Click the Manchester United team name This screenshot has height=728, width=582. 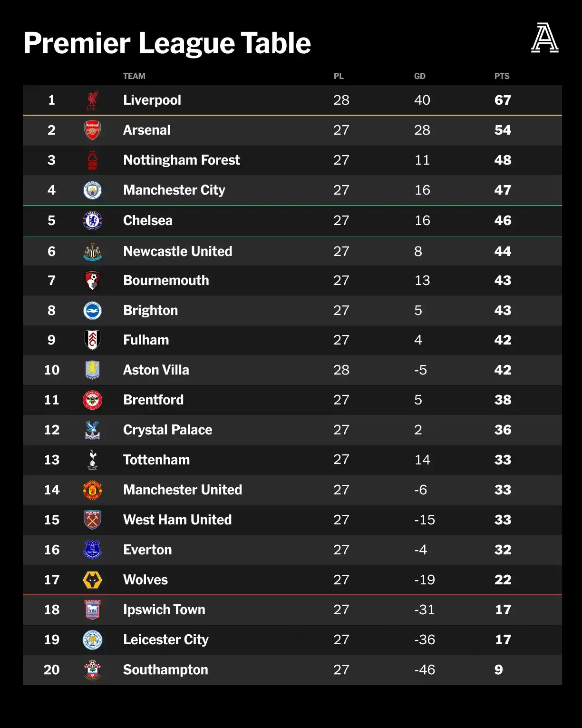183,490
